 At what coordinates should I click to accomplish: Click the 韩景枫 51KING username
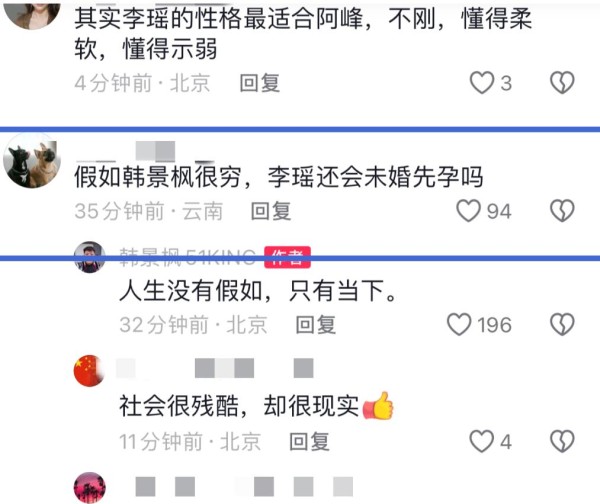188,257
